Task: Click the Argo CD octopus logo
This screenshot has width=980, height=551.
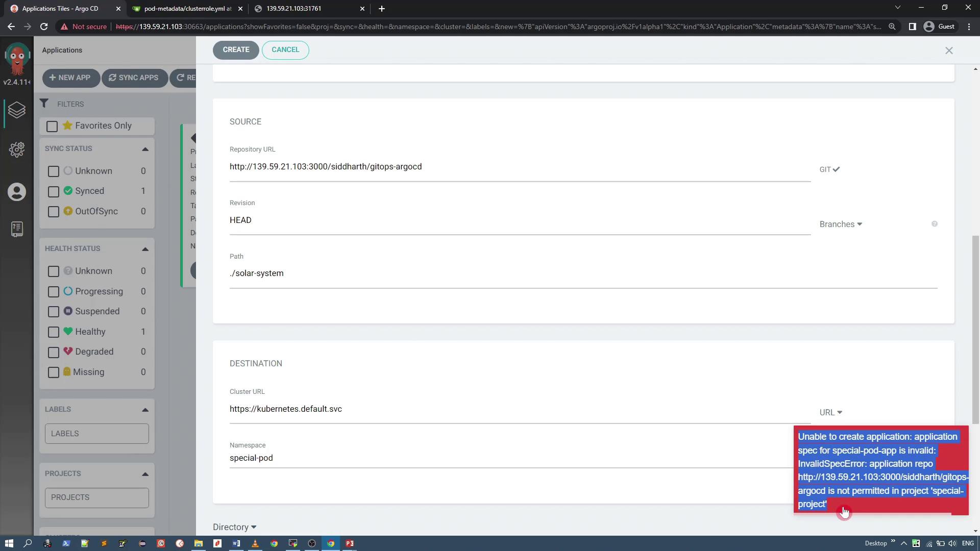Action: click(x=17, y=60)
